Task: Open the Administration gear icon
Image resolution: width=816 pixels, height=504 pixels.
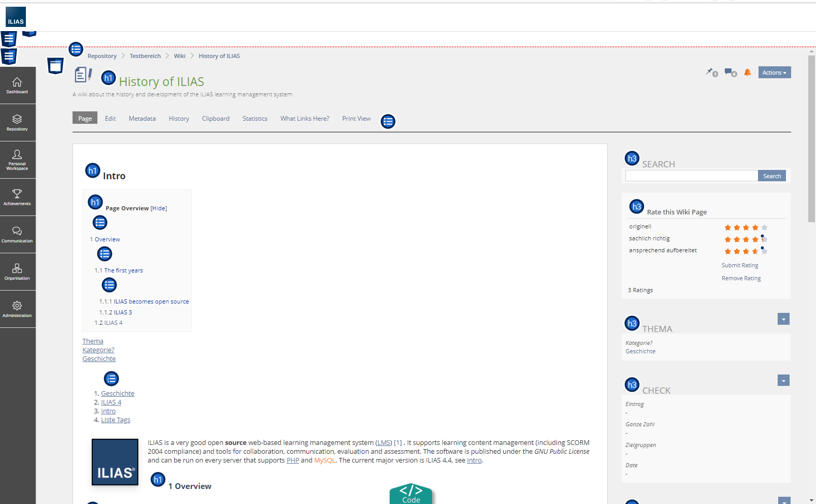Action: 17,309
